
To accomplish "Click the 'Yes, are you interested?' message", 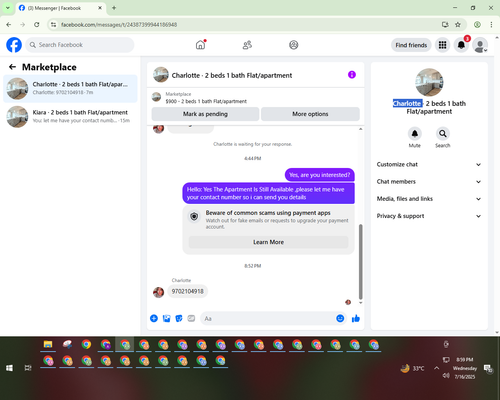I will coord(319,175).
